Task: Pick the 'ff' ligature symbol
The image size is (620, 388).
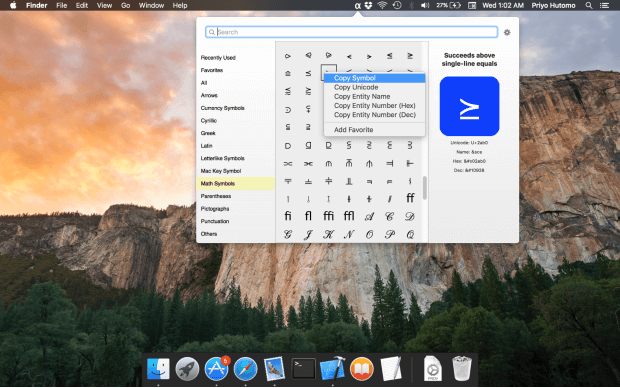Action: (410, 198)
